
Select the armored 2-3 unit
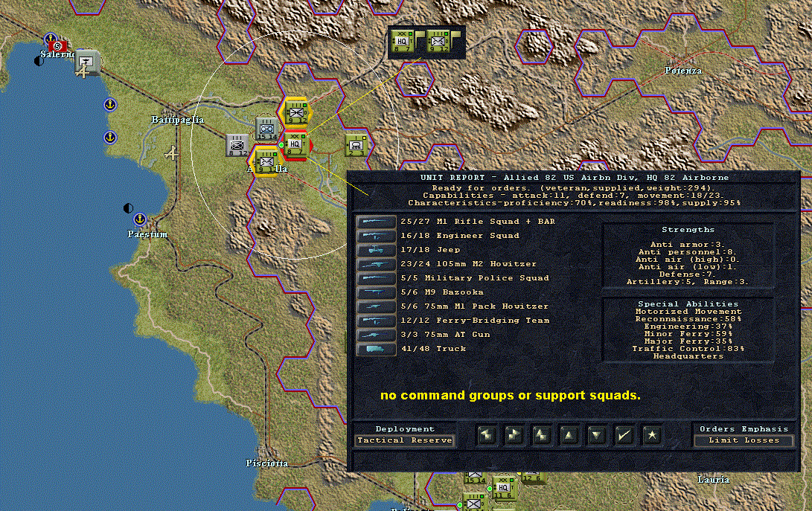(x=357, y=146)
